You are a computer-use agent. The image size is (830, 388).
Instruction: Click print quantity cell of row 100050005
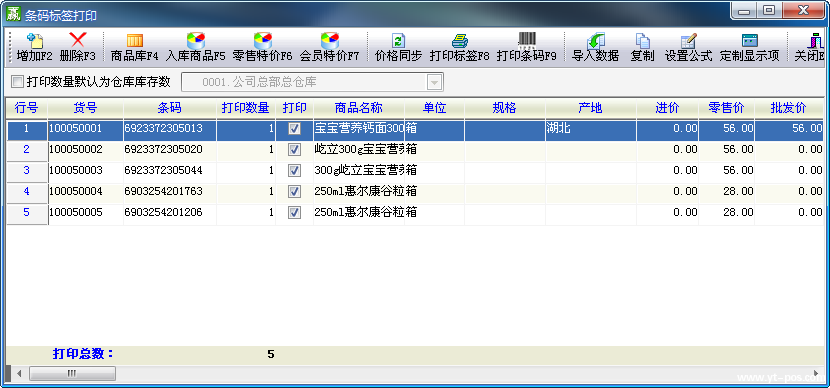tap(246, 213)
